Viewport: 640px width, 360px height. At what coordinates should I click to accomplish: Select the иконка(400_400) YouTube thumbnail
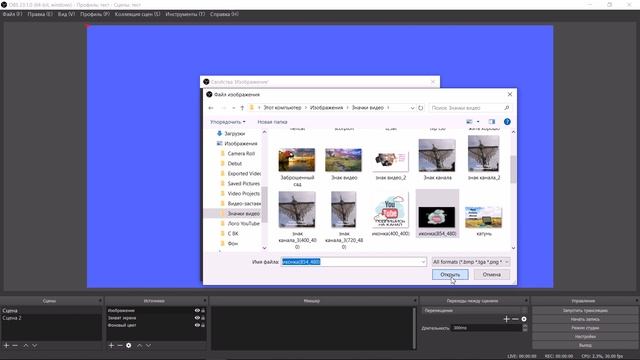click(x=390, y=211)
